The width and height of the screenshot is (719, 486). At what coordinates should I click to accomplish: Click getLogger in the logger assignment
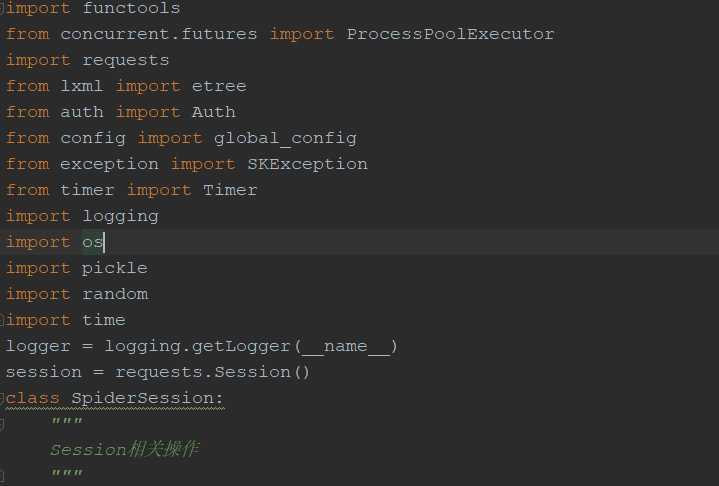246,346
